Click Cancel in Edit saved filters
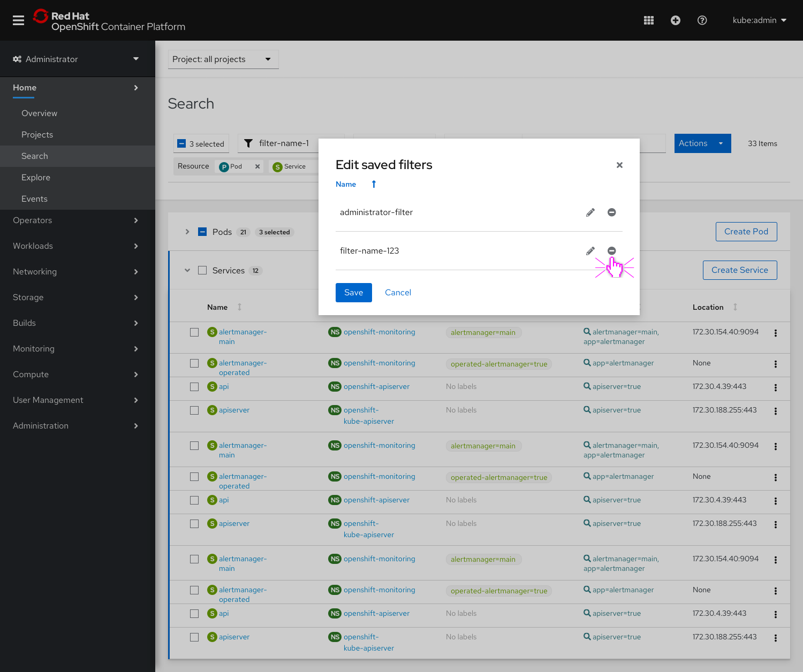 point(398,293)
